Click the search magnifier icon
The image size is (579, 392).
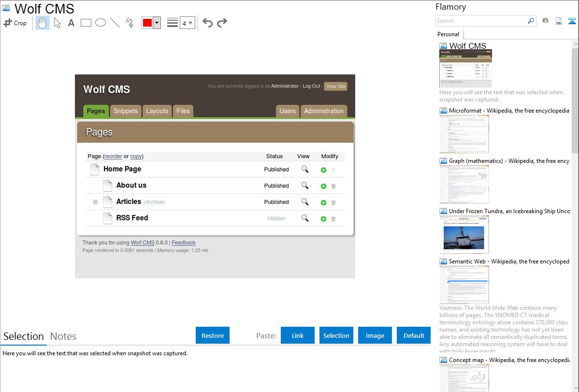(531, 21)
